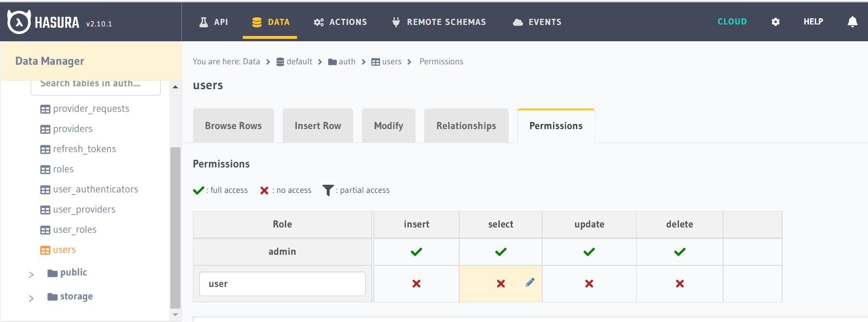This screenshot has width=868, height=322.
Task: Click the Hasura logo icon
Action: click(19, 22)
